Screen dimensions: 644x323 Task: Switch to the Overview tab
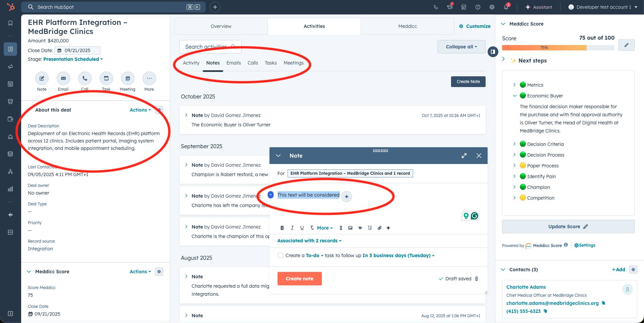[x=221, y=26]
